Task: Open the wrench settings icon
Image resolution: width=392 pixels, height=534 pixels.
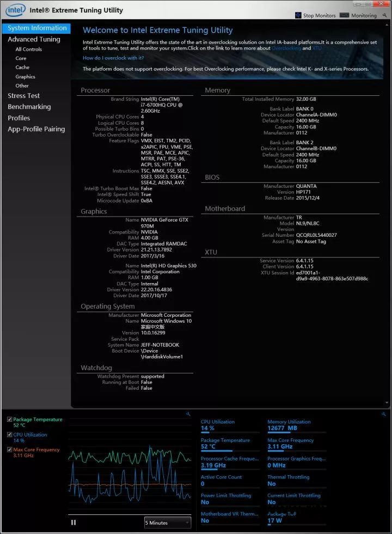Action: click(384, 15)
